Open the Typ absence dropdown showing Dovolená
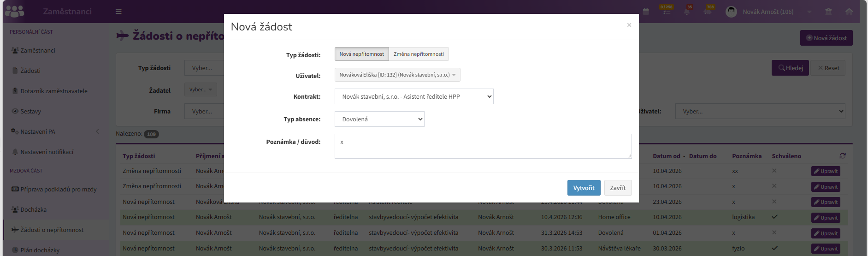The width and height of the screenshot is (868, 256). pos(379,119)
